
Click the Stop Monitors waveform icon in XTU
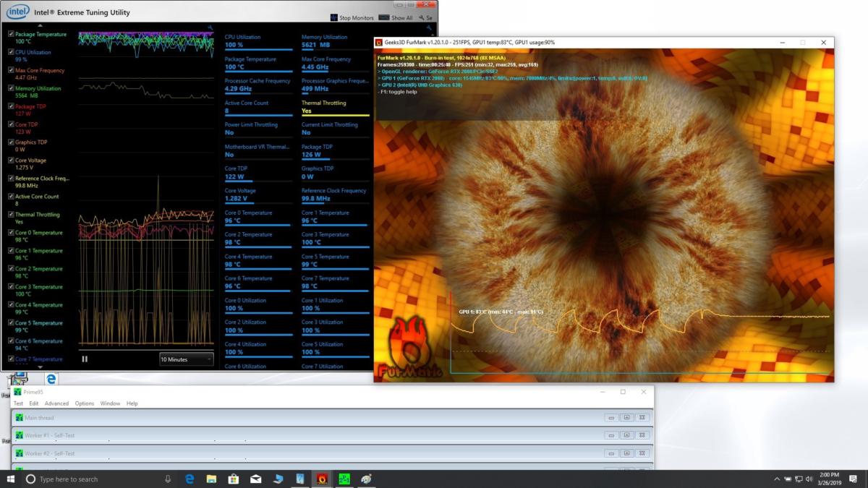pyautogui.click(x=333, y=17)
